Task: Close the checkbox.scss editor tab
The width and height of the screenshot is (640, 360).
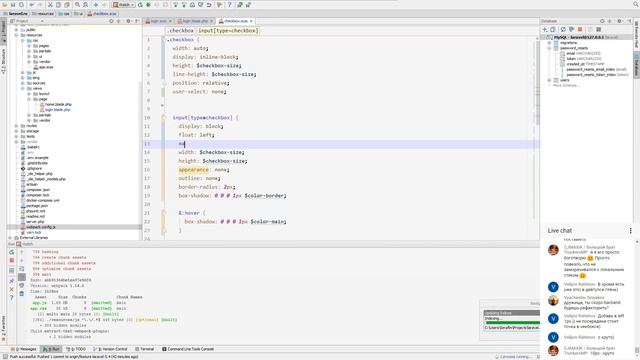Action: tap(251, 21)
